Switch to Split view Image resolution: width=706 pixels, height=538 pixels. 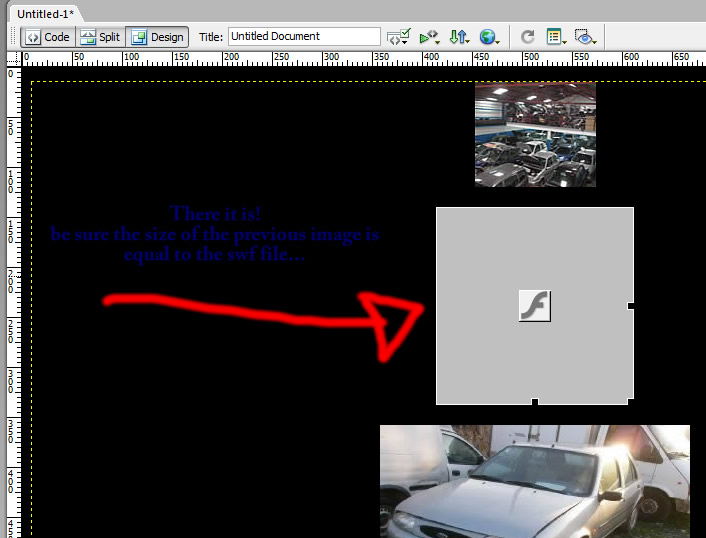pos(99,37)
